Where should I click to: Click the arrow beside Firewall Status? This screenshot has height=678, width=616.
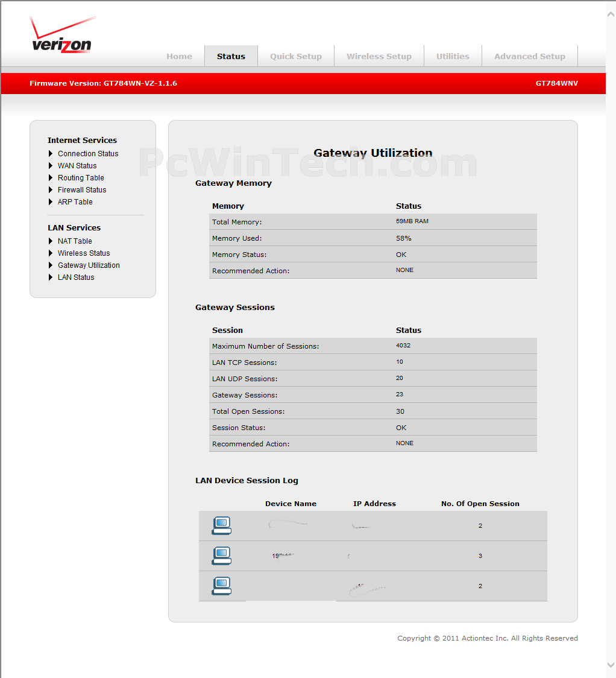51,190
